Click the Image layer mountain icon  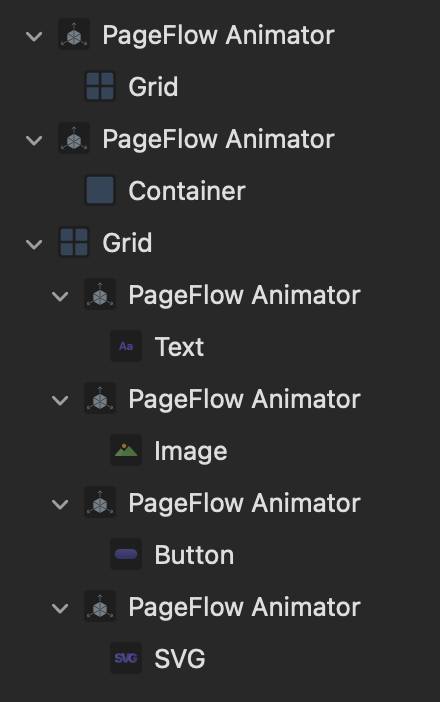tap(126, 450)
